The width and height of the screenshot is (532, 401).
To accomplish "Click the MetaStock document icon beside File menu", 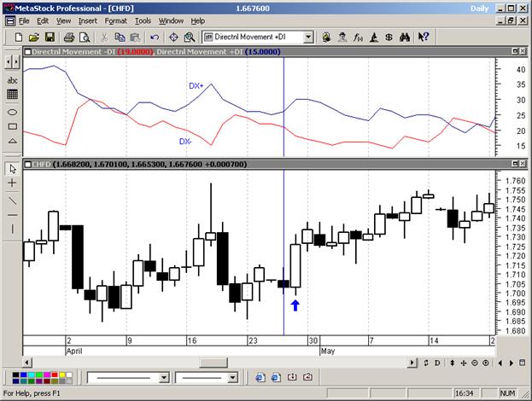I will click(10, 21).
